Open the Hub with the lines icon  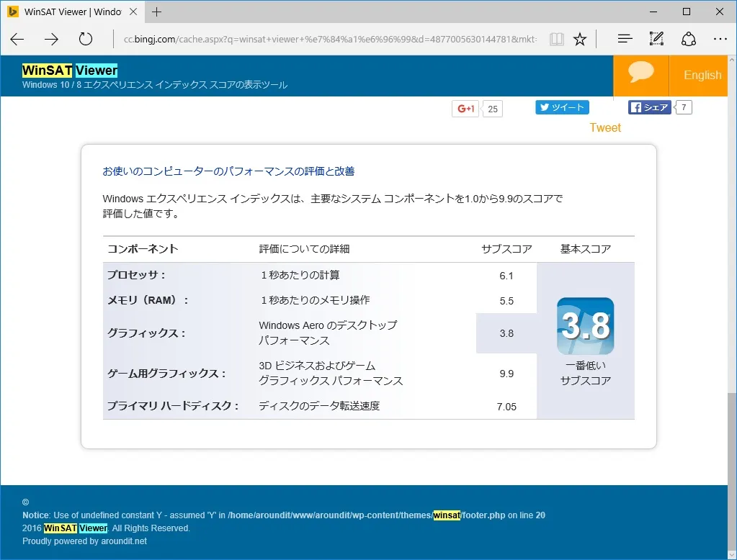pos(625,39)
